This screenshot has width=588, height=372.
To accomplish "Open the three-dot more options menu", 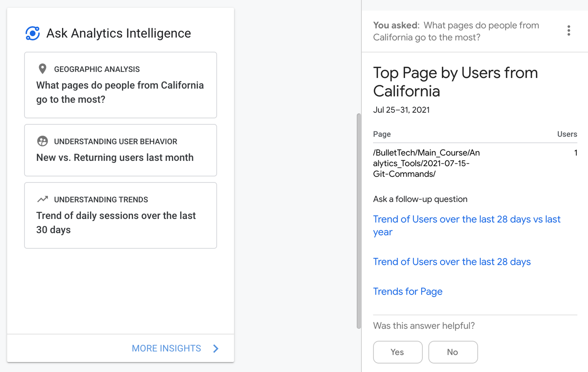I will pyautogui.click(x=569, y=31).
